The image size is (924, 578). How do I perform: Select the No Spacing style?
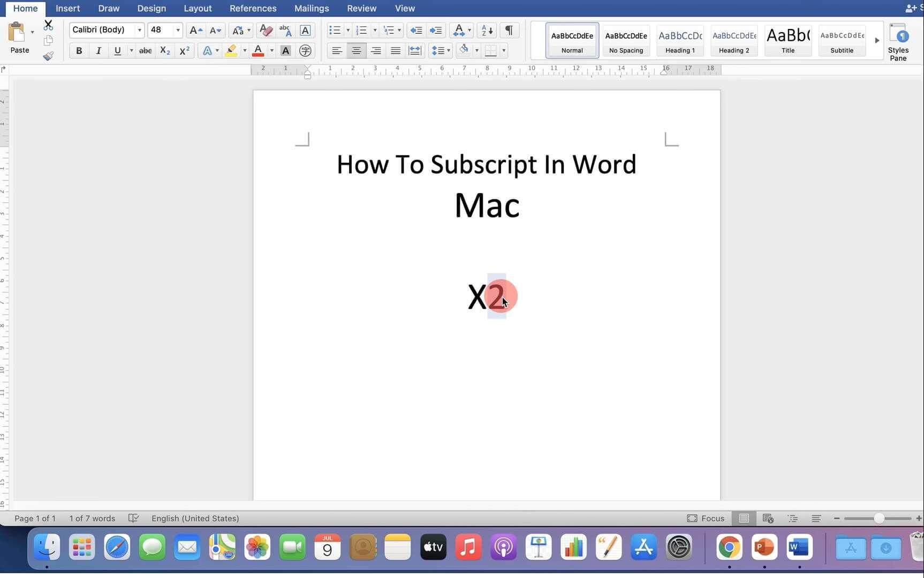(x=625, y=41)
